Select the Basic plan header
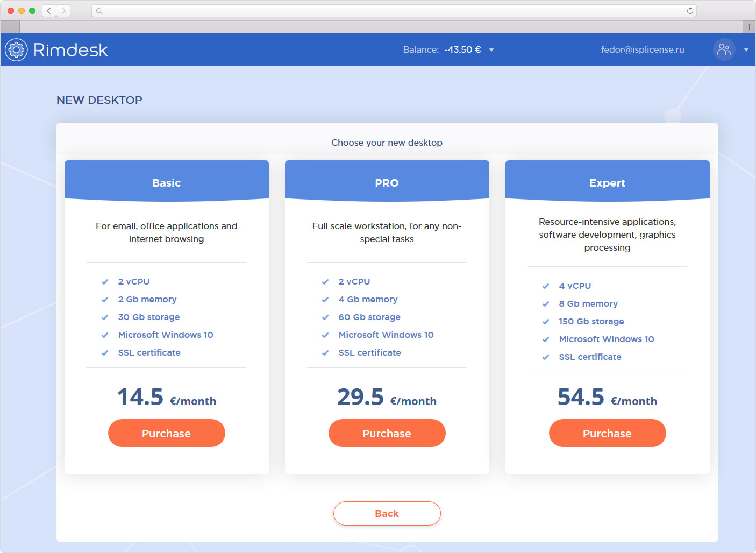The image size is (756, 553). point(166,183)
